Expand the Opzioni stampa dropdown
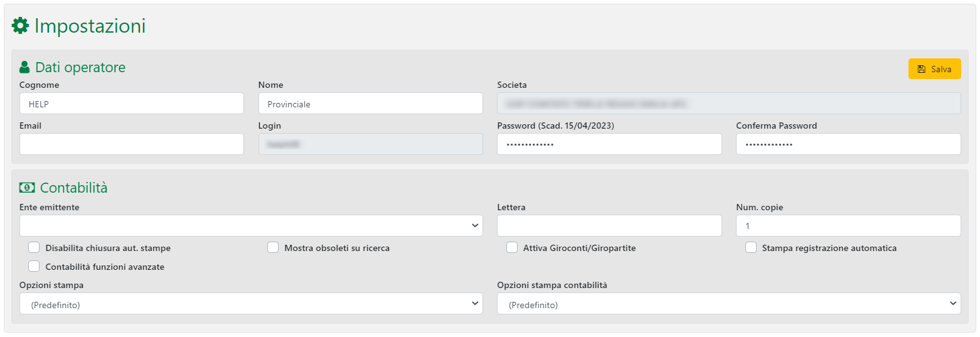This screenshot has height=337, width=980. tap(251, 304)
